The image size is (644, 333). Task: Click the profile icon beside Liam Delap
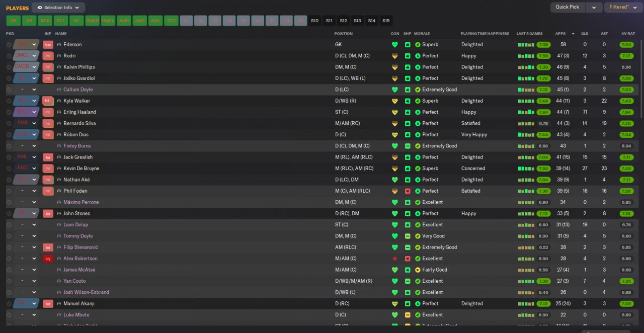pos(59,225)
